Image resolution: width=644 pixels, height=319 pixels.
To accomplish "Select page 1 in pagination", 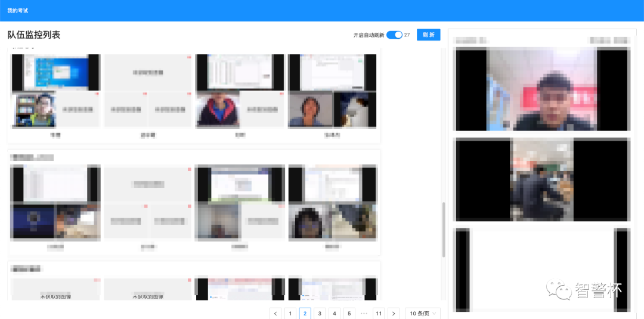I will 290,314.
